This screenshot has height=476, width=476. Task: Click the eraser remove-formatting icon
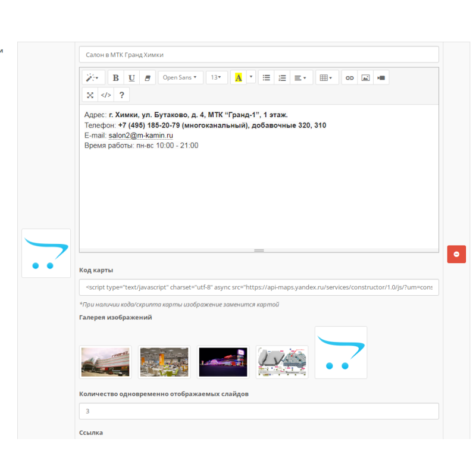point(148,78)
